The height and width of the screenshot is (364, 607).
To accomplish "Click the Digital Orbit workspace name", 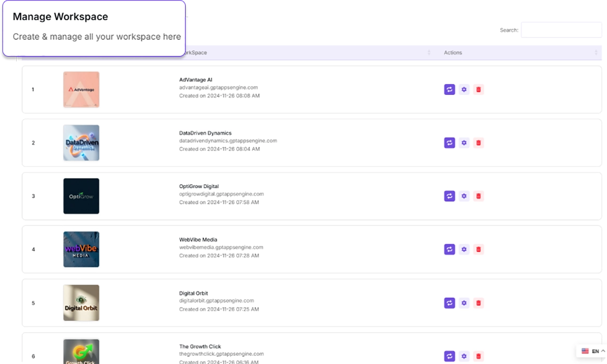I will coord(194,293).
